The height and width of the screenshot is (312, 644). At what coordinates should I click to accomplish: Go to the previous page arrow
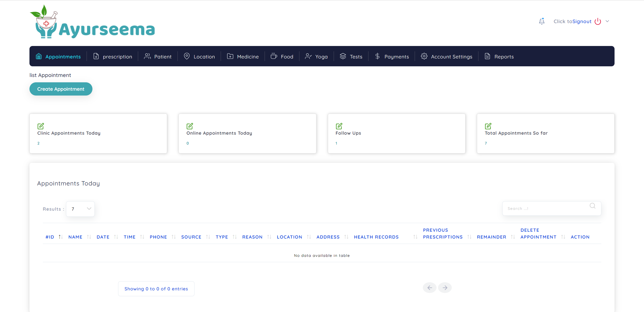coord(429,288)
